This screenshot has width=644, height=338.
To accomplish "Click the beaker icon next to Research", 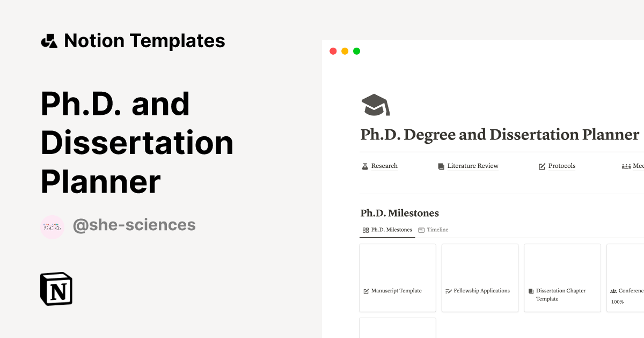I will click(364, 166).
